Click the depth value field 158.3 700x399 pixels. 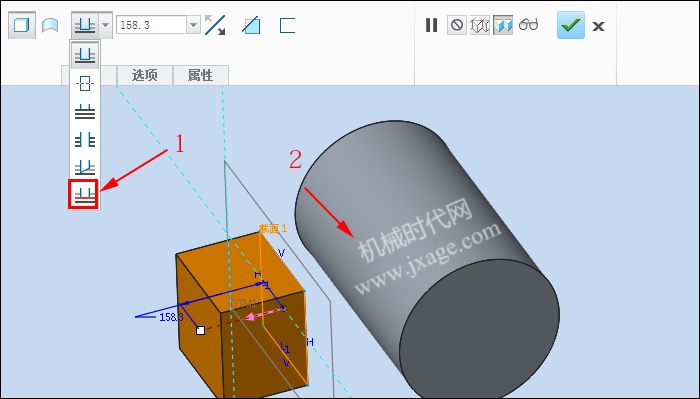coord(152,25)
